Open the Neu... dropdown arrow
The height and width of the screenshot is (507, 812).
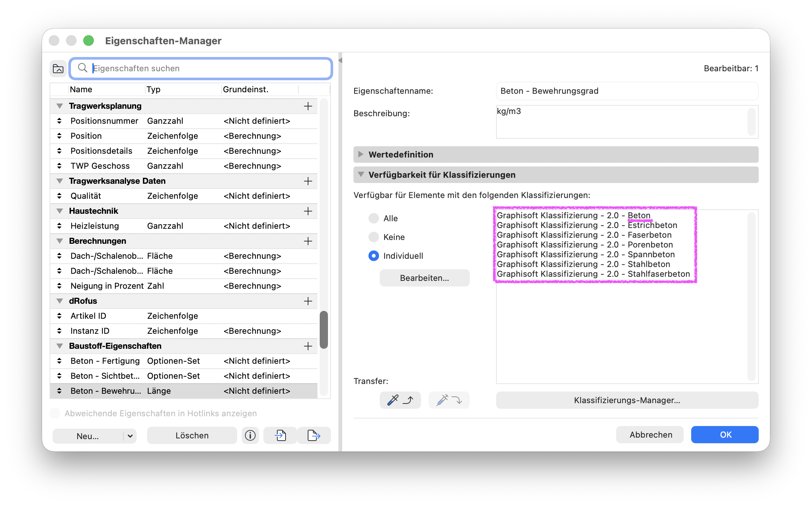pos(130,436)
